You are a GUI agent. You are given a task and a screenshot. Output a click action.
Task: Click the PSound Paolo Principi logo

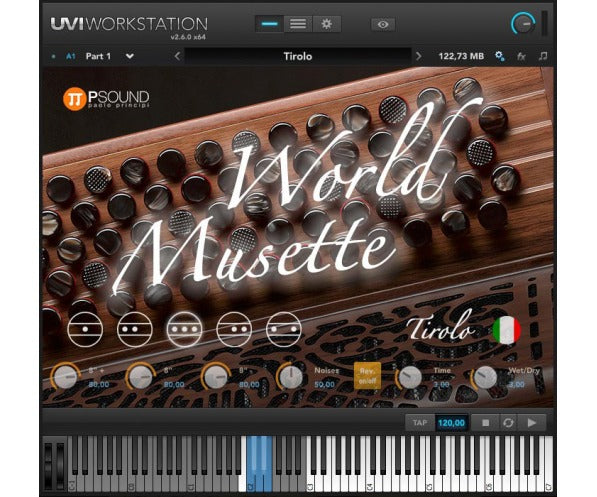106,99
